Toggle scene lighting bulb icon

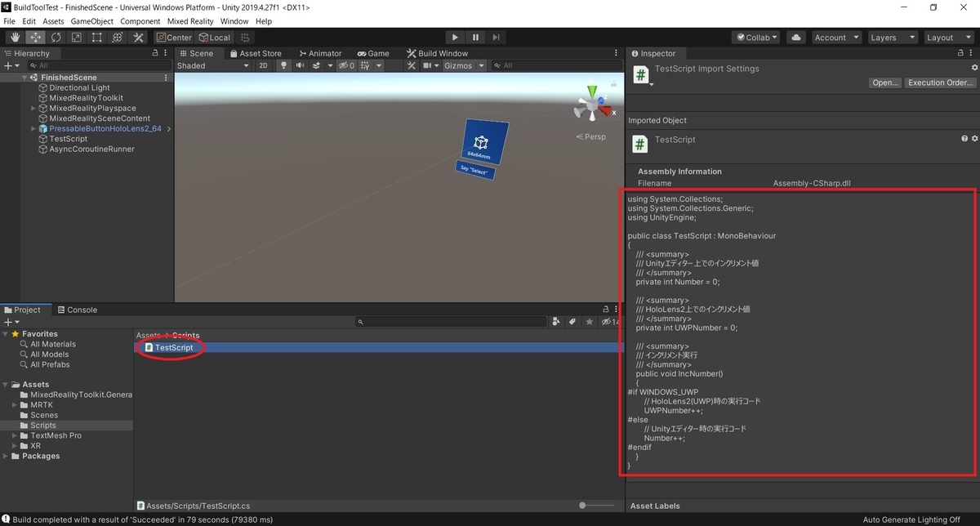[x=283, y=65]
